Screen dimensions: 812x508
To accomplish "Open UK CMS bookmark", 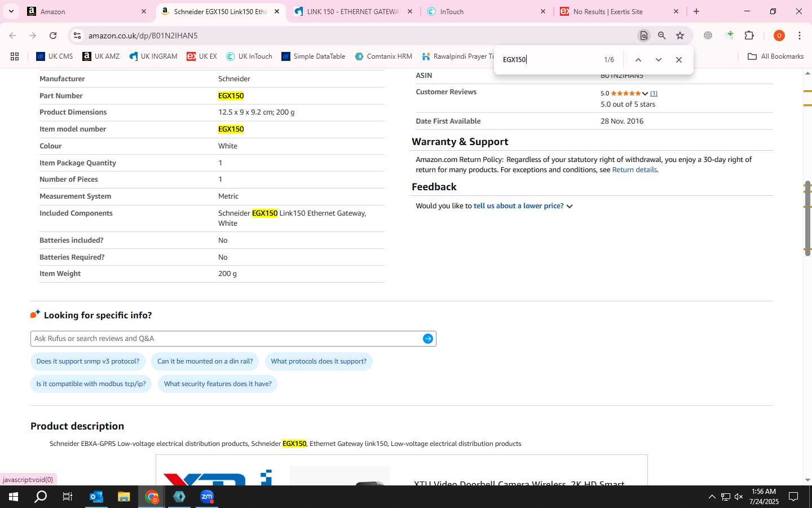I will tap(55, 56).
